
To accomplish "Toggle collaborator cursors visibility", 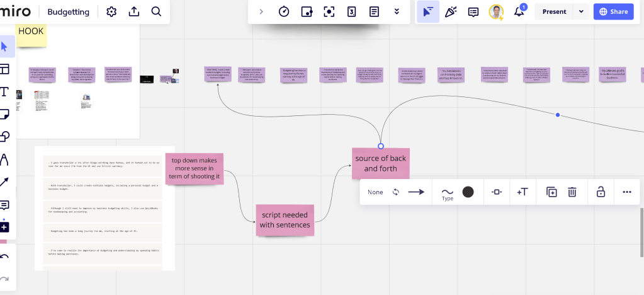I will coord(428,11).
